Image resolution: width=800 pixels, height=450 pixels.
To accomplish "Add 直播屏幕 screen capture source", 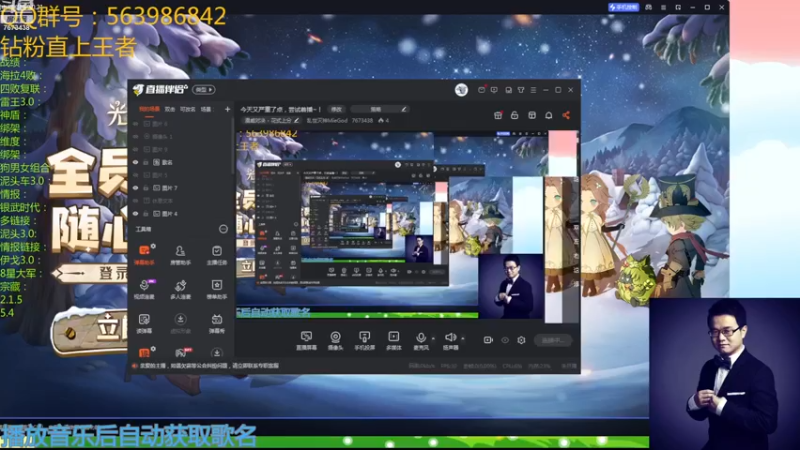I will (306, 340).
